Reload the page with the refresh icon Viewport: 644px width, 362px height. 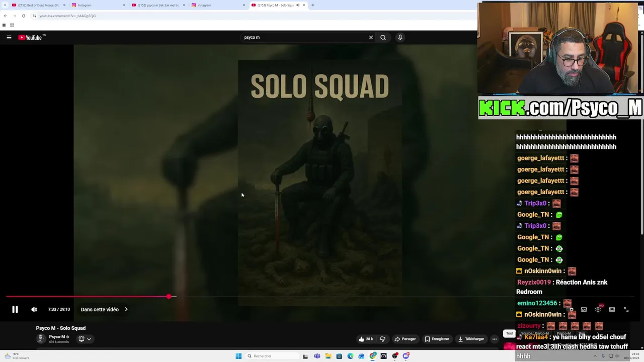pos(24,16)
